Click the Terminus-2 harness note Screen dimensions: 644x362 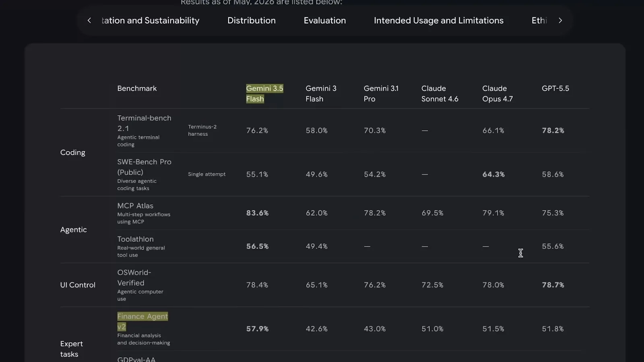[202, 130]
